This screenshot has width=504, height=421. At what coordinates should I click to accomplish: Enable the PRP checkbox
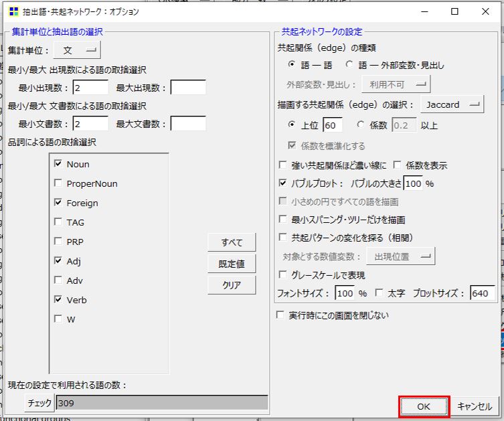(x=58, y=242)
